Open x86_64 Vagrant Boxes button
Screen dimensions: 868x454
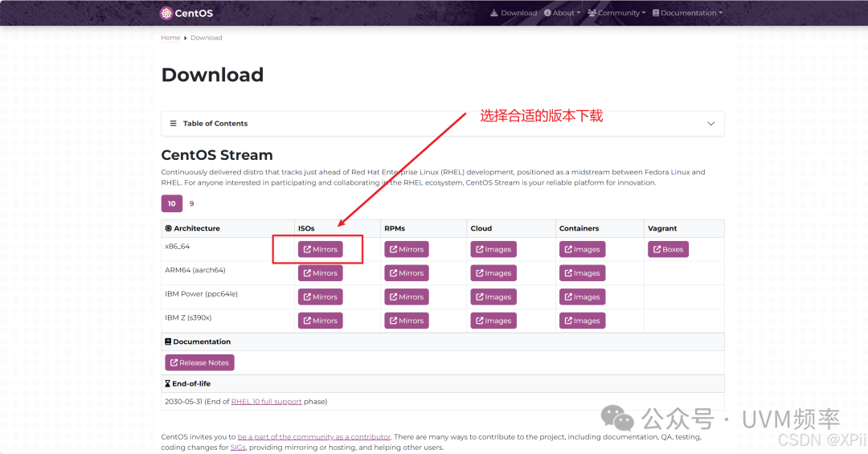point(668,249)
